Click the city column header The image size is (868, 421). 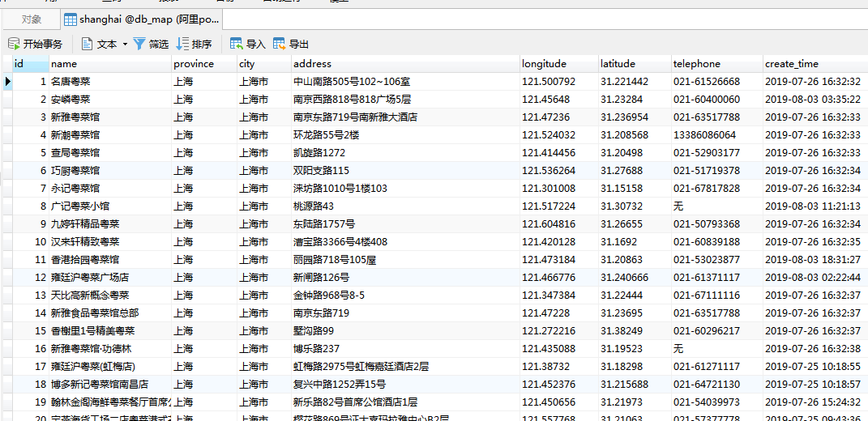[264, 64]
